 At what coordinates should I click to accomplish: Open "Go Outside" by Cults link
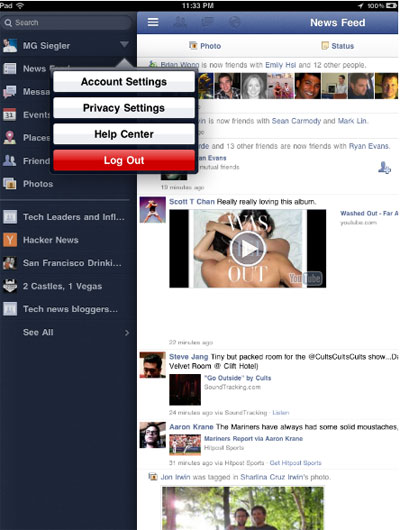click(237, 378)
